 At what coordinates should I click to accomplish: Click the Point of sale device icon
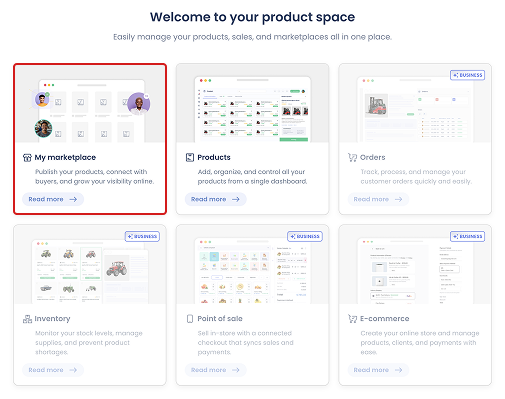(x=190, y=319)
